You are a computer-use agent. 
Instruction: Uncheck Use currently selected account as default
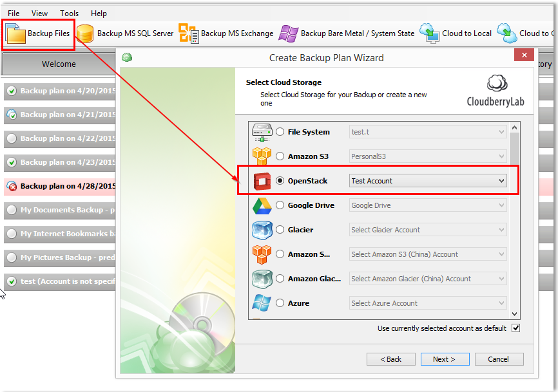coord(515,328)
